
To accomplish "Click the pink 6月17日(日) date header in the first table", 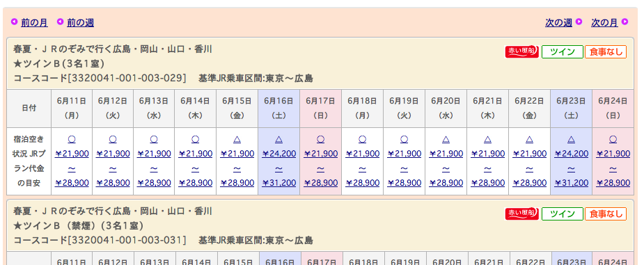I will tap(321, 109).
